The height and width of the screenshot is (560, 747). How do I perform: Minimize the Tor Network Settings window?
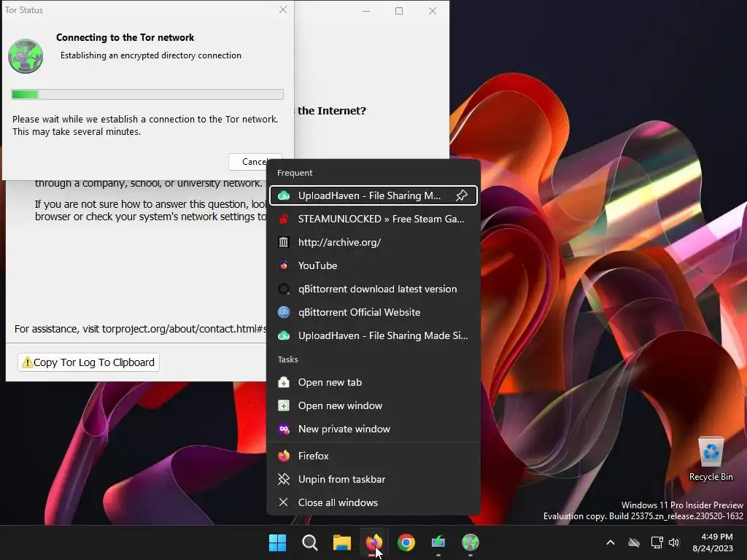click(x=366, y=11)
